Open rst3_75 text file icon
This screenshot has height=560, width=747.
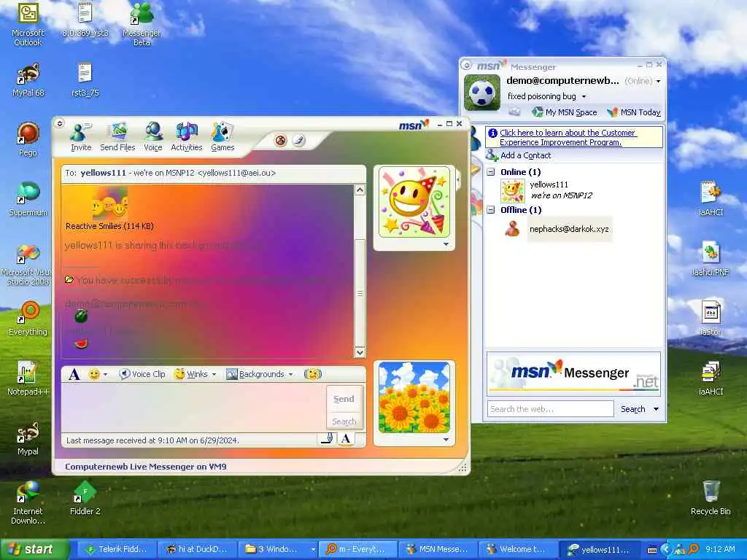85,80
